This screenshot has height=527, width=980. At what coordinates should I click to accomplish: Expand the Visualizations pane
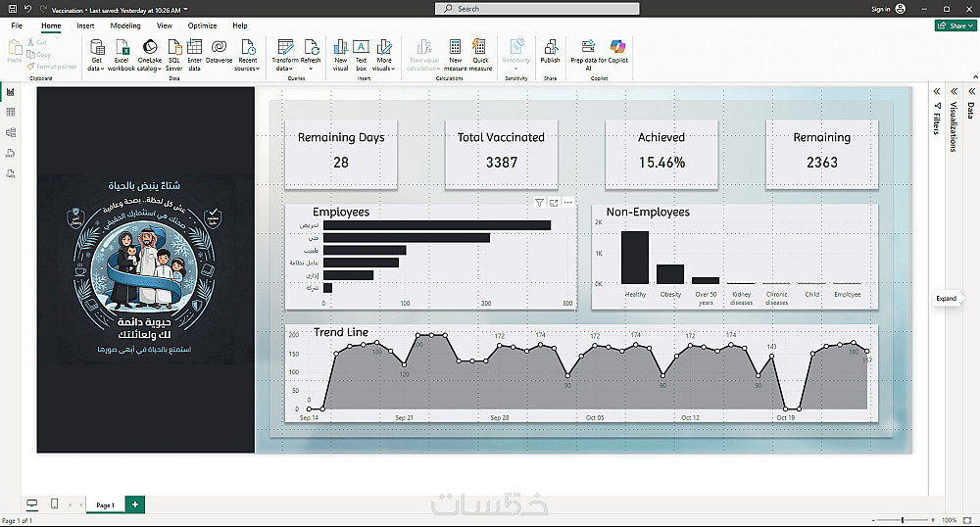[x=954, y=92]
